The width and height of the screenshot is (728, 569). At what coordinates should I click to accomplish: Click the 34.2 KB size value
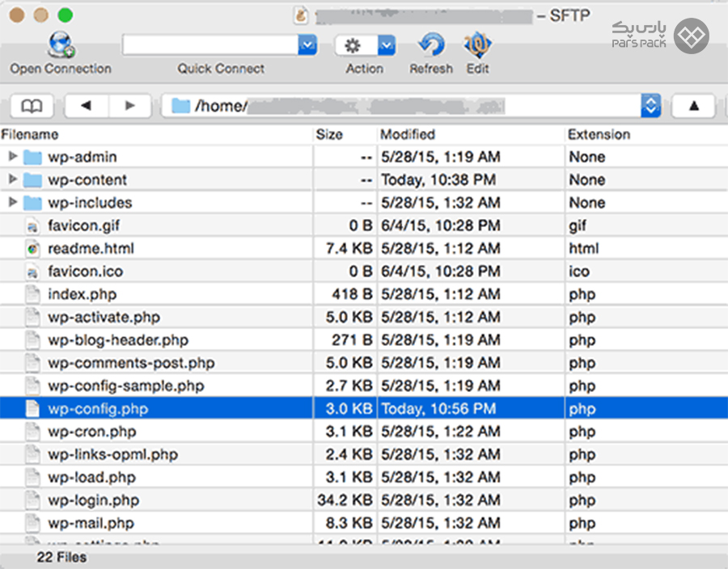pyautogui.click(x=345, y=500)
